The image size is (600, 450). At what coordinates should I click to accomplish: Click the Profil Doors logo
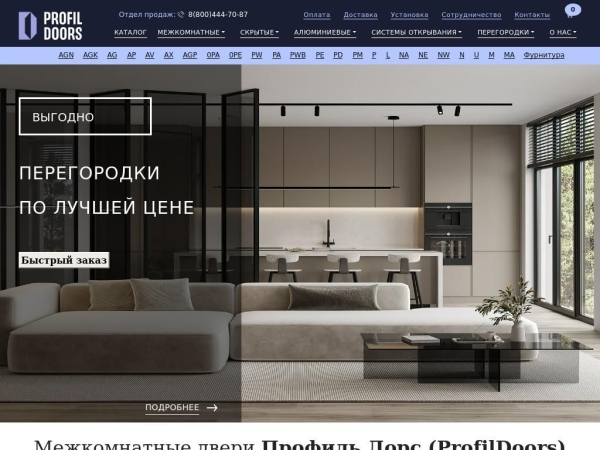pos(51,26)
